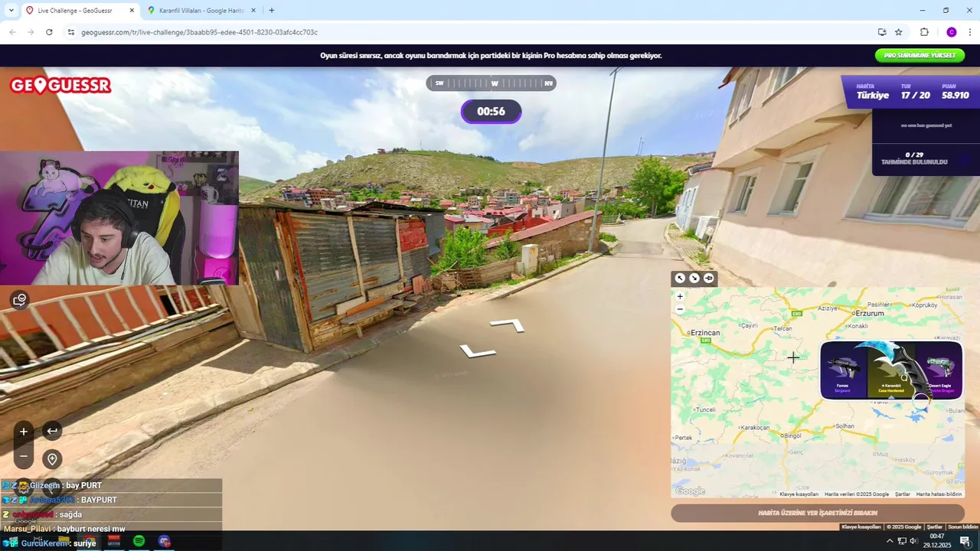Screen dimensions: 980x551
Task: Zoom in the street view with plus
Action: click(x=24, y=432)
